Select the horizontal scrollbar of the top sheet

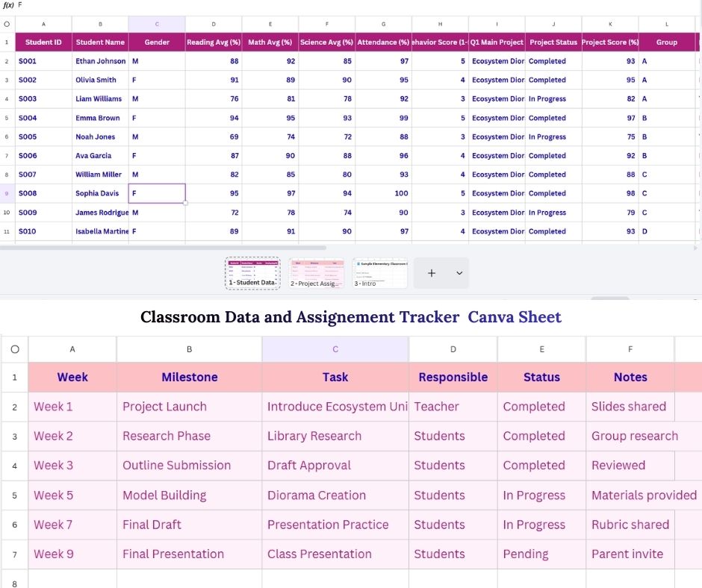click(164, 248)
